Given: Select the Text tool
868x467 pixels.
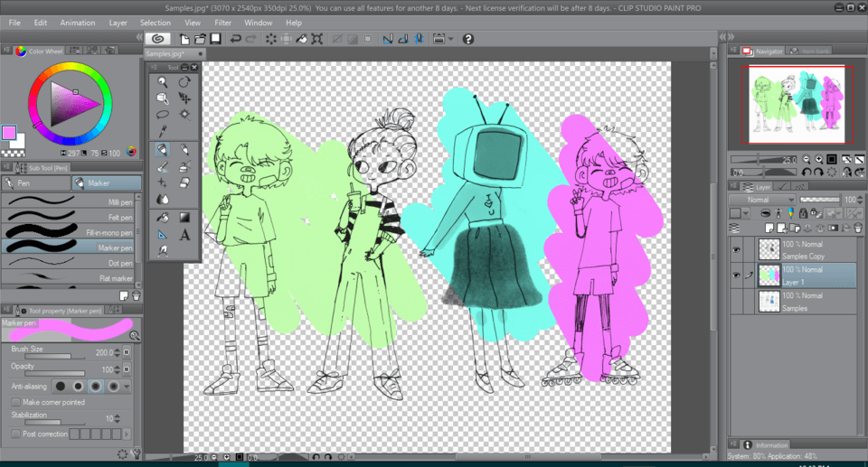Looking at the screenshot, I should (x=184, y=234).
